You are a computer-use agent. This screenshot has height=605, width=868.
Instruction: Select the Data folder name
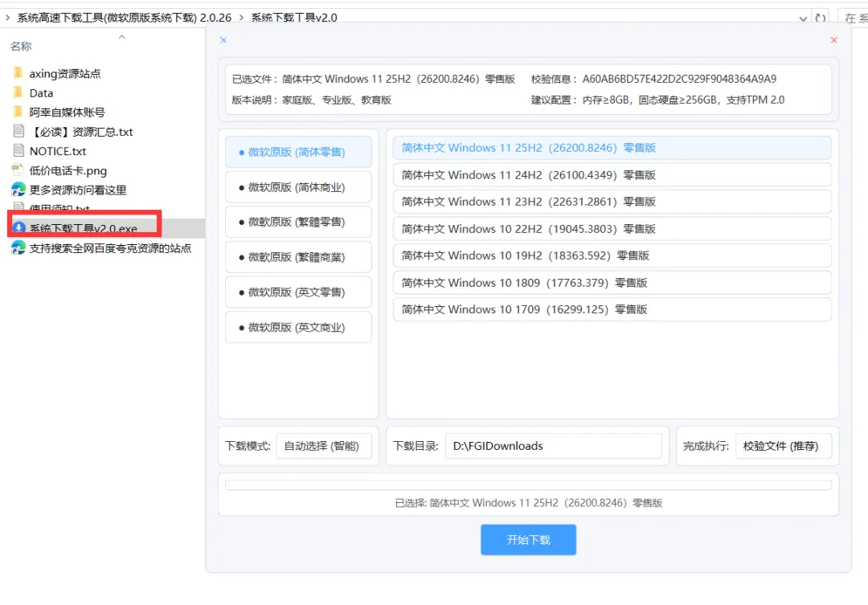click(x=41, y=93)
